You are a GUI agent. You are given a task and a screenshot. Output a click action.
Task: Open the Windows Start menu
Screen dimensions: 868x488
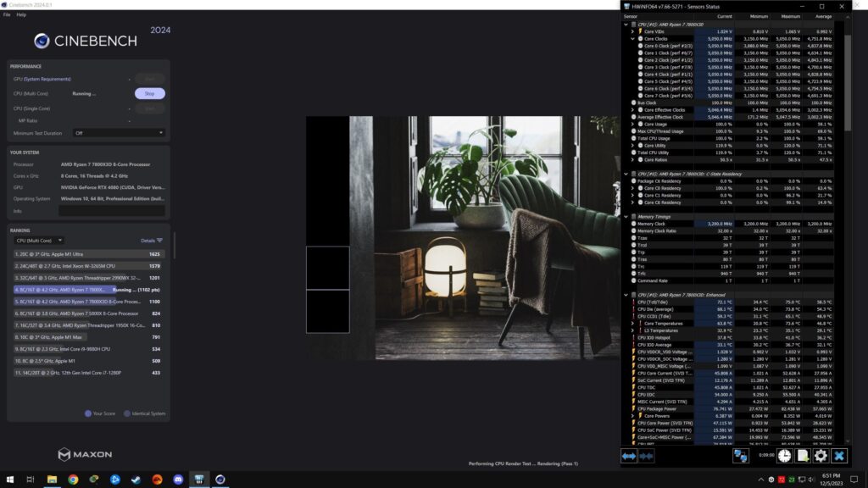pyautogui.click(x=10, y=480)
